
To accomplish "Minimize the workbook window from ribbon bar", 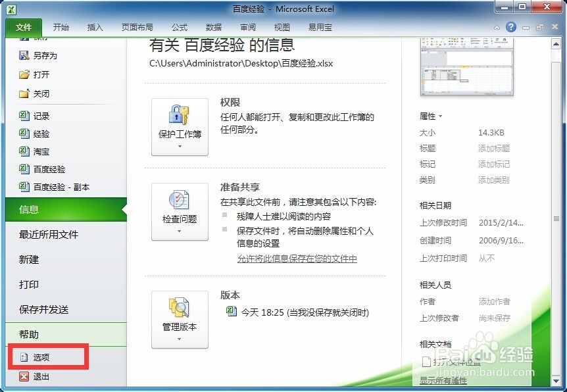I will coord(526,28).
